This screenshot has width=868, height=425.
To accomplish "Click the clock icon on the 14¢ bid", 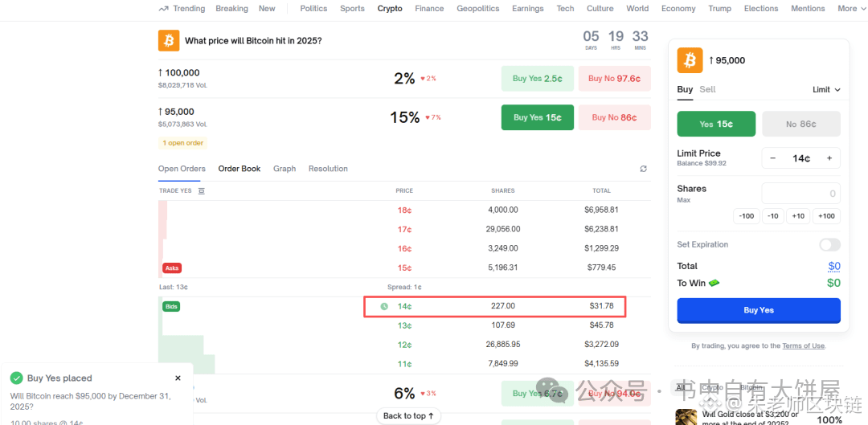I will [384, 306].
